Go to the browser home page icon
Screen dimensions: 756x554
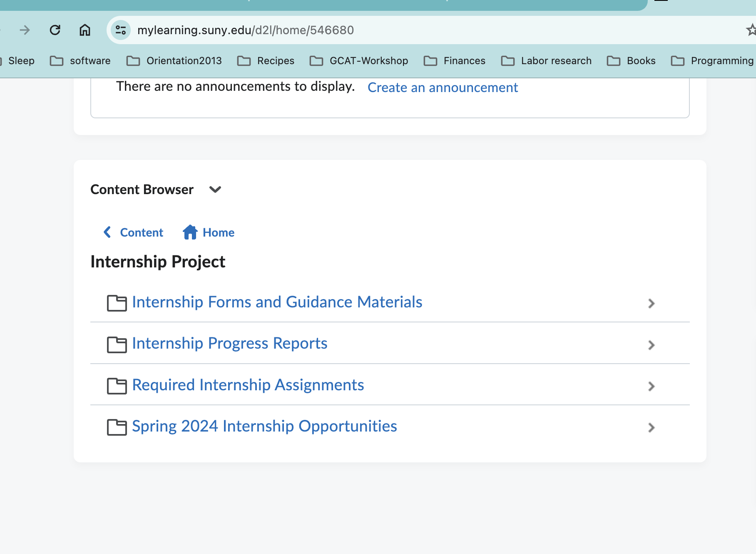tap(85, 30)
